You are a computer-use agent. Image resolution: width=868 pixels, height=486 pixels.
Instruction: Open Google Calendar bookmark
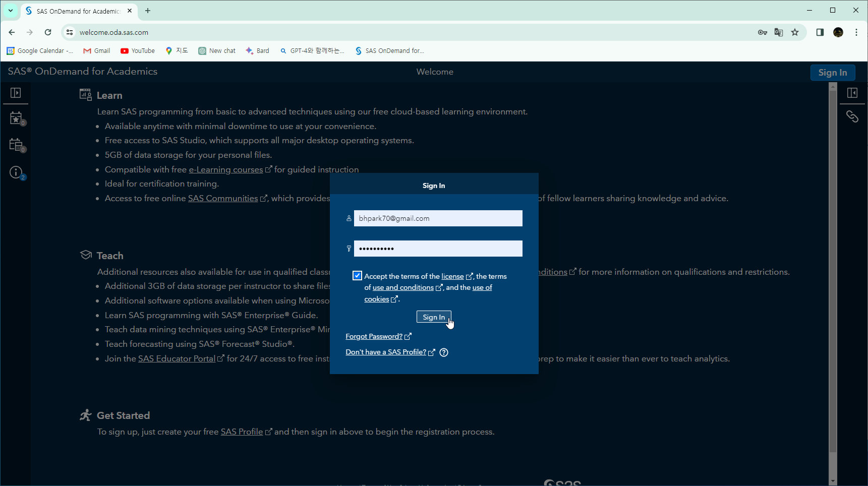40,50
